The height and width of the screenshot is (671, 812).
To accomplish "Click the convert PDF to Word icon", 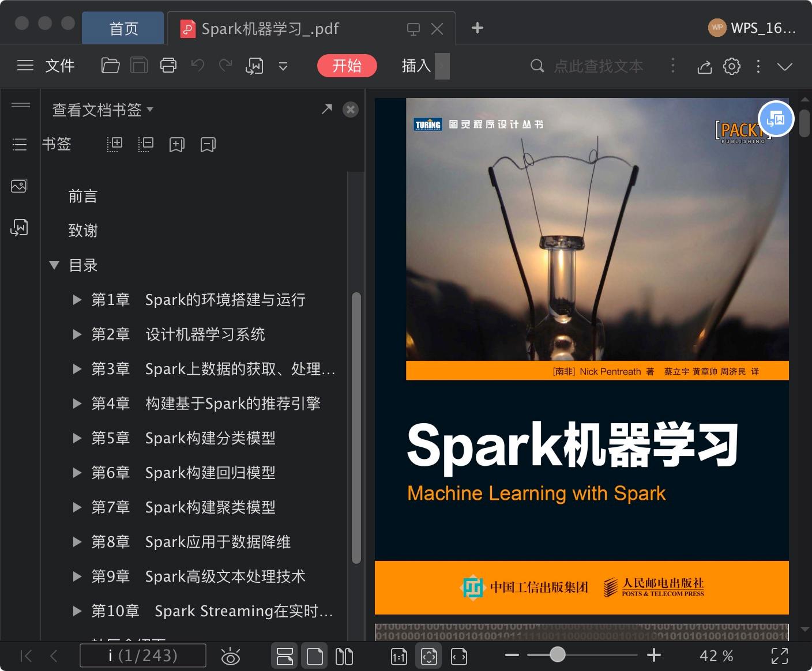I will (254, 66).
